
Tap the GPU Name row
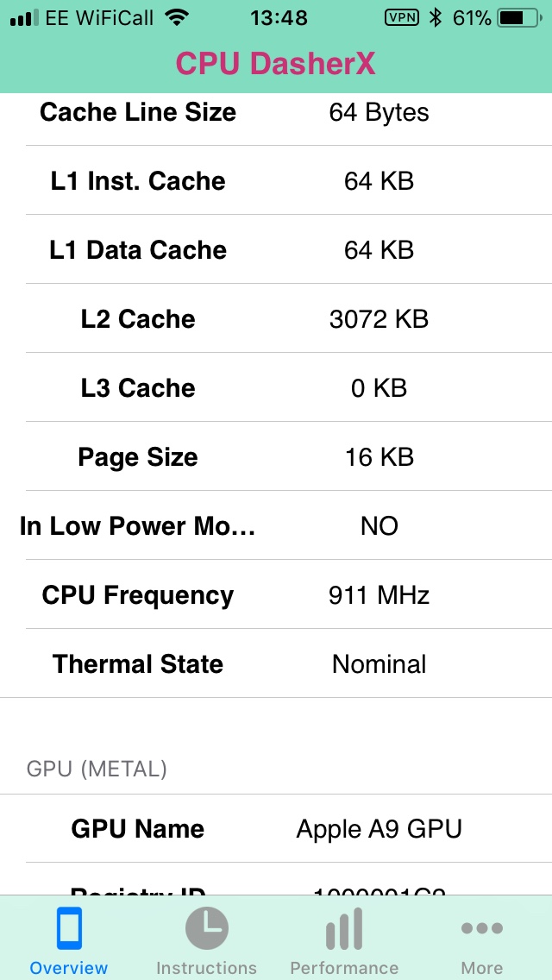tap(276, 829)
